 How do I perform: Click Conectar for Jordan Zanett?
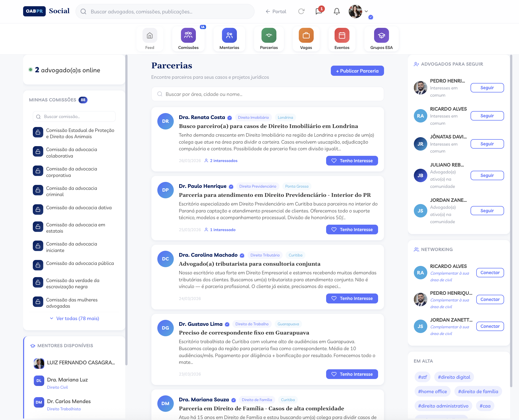490,326
